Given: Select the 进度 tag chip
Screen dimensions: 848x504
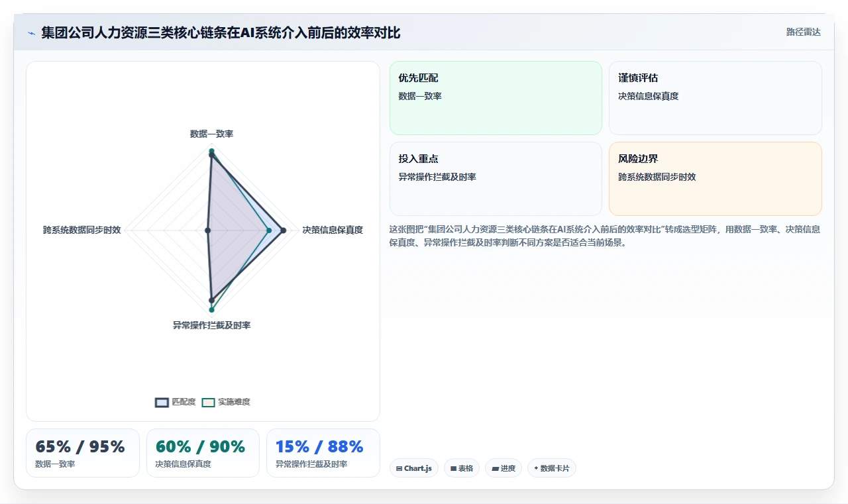Looking at the screenshot, I should coord(503,468).
